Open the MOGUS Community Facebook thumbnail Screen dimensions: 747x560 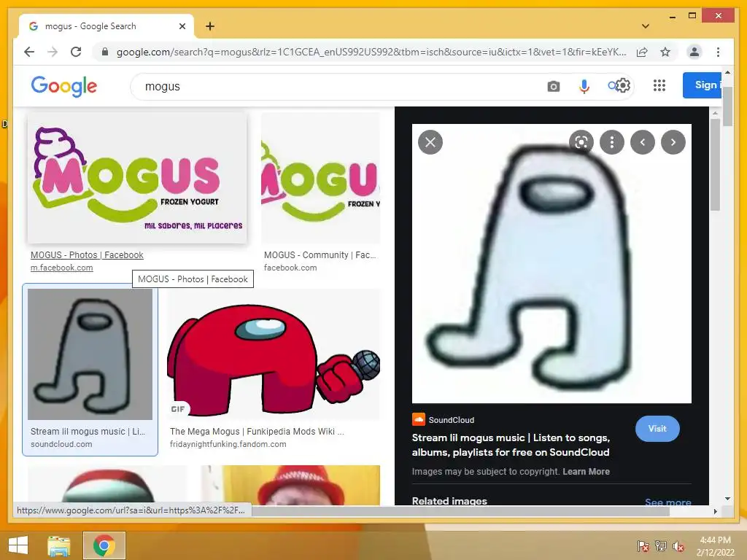click(321, 178)
